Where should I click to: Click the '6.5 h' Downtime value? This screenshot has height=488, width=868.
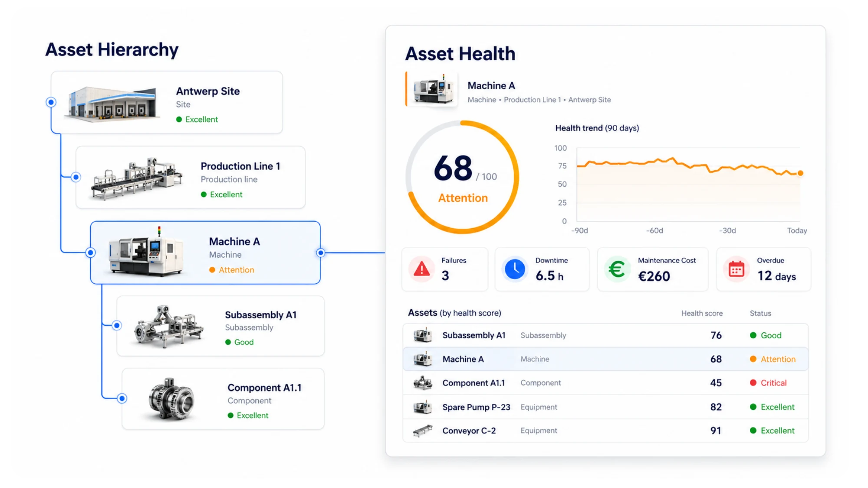(549, 276)
